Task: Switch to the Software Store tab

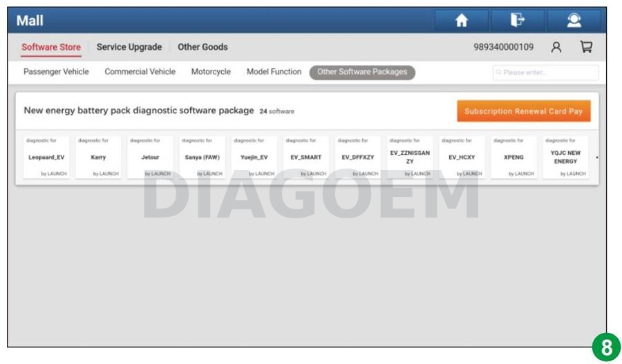Action: coord(51,47)
